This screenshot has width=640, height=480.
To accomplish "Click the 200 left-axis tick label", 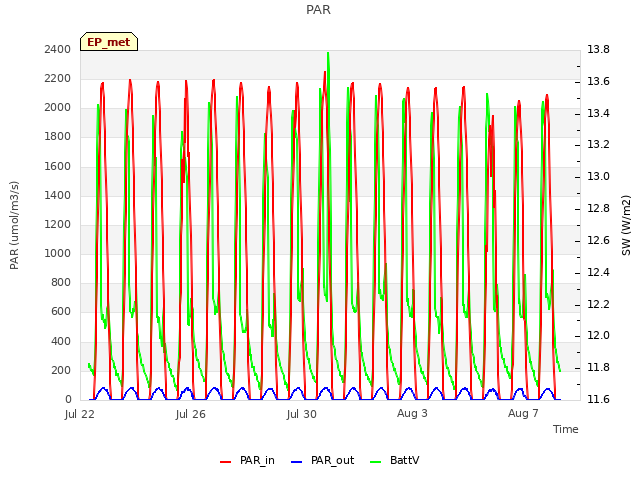I will click(61, 370).
